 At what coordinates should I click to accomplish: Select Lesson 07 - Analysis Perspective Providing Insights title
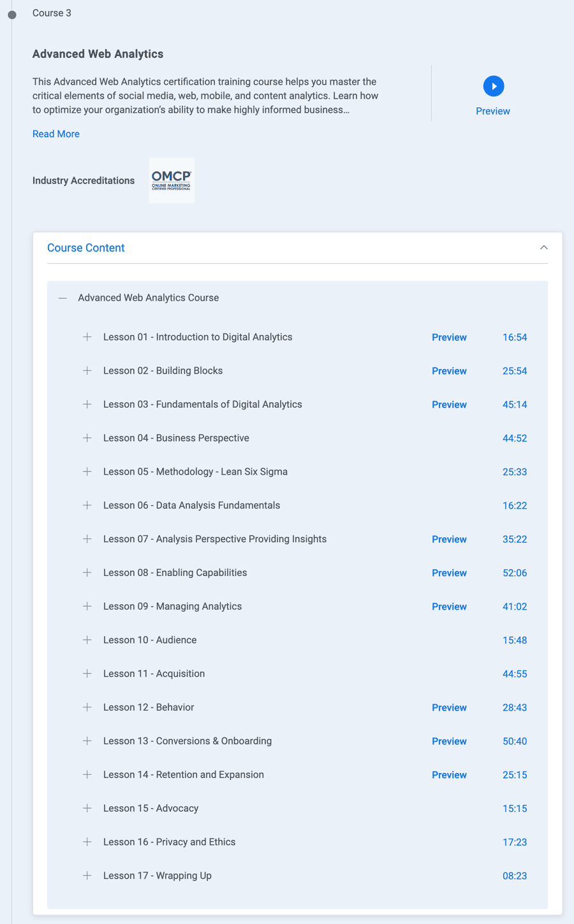coord(215,539)
